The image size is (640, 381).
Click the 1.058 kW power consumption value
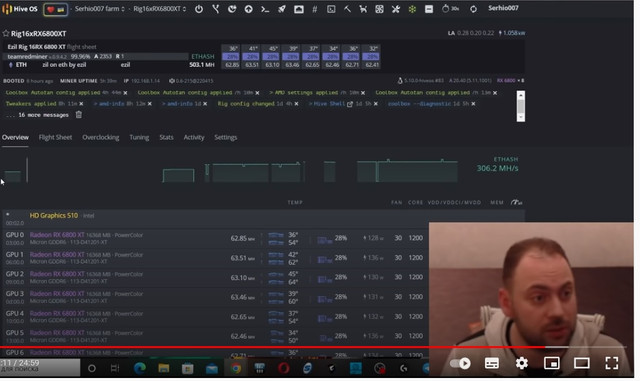(x=512, y=33)
